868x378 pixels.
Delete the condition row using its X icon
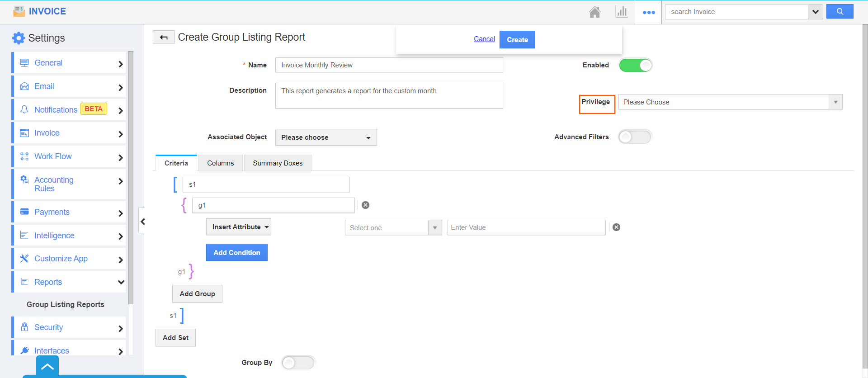(616, 227)
